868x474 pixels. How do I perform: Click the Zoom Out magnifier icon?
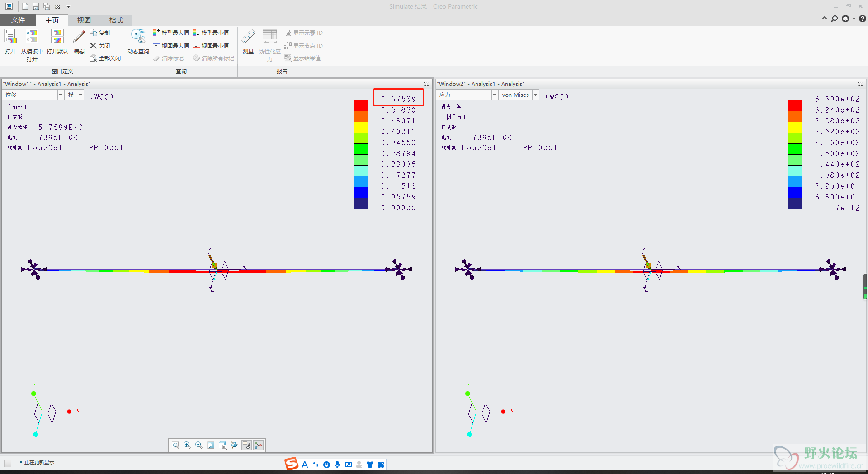click(199, 446)
